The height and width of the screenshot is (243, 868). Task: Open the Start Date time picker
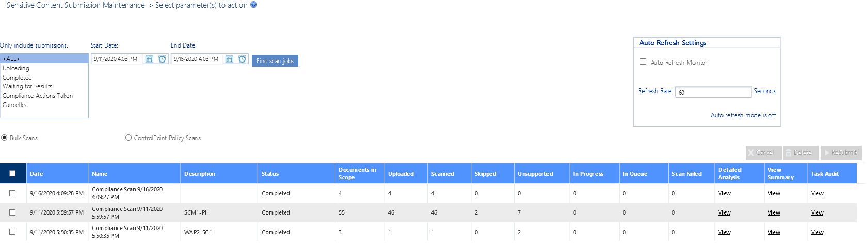tap(162, 59)
